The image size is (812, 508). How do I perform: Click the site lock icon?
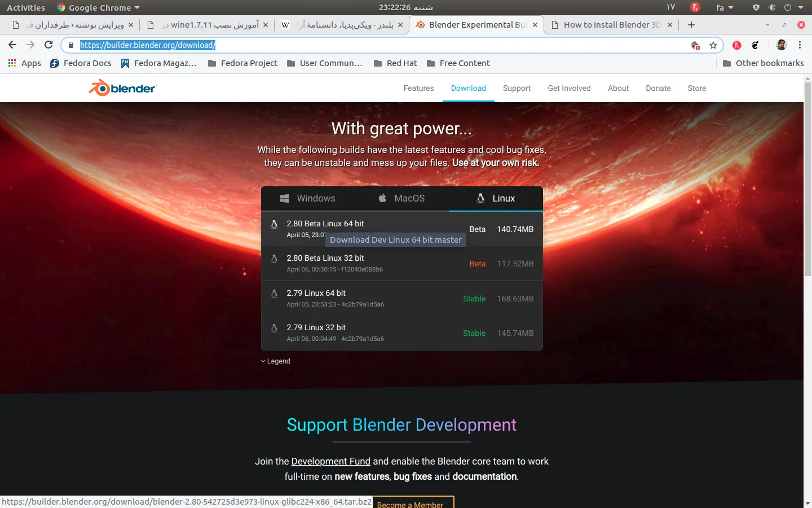[71, 45]
